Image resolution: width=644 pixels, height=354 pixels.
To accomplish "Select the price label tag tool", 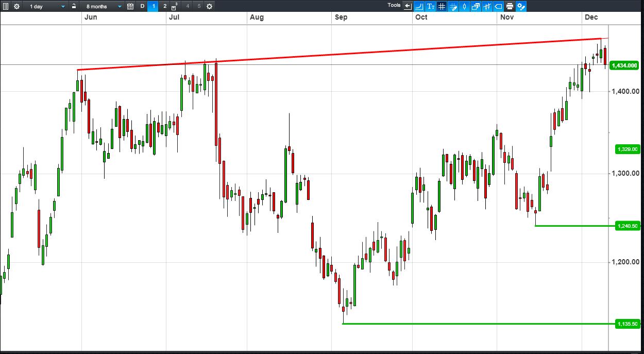I will pos(498,6).
